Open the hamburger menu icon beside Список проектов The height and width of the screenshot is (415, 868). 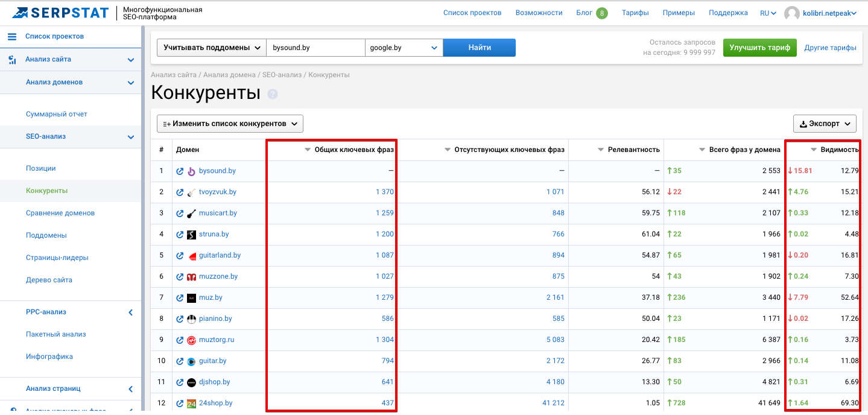(x=12, y=37)
